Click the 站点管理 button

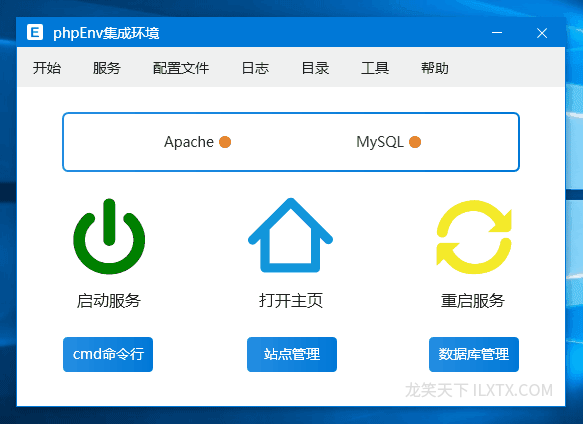pyautogui.click(x=292, y=354)
